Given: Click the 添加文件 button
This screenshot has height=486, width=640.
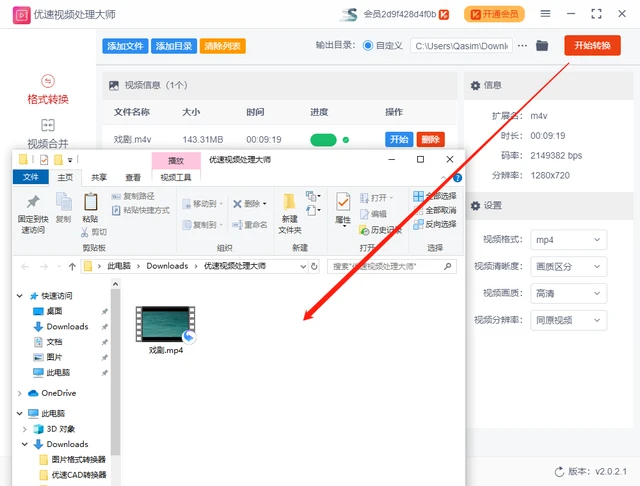Looking at the screenshot, I should tap(126, 46).
